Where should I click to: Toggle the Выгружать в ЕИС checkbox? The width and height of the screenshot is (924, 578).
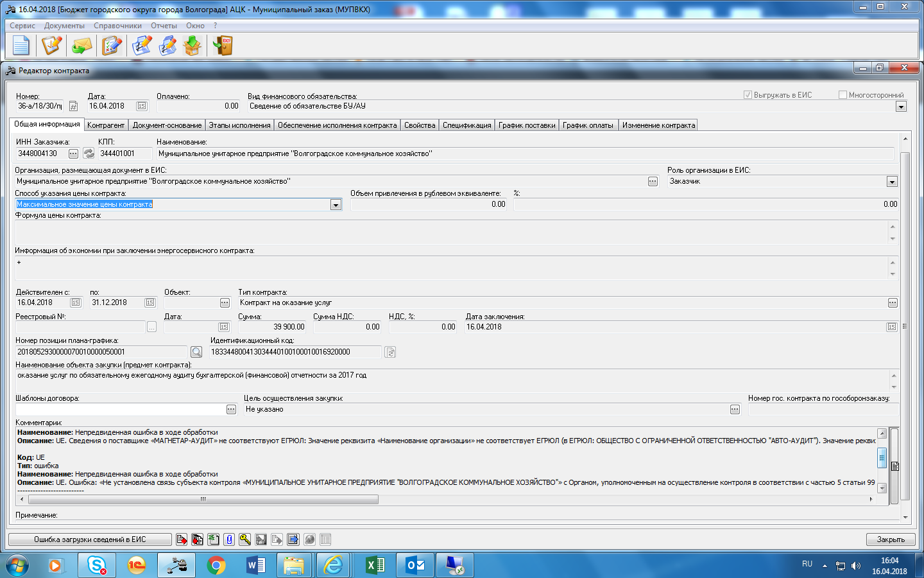click(x=748, y=95)
